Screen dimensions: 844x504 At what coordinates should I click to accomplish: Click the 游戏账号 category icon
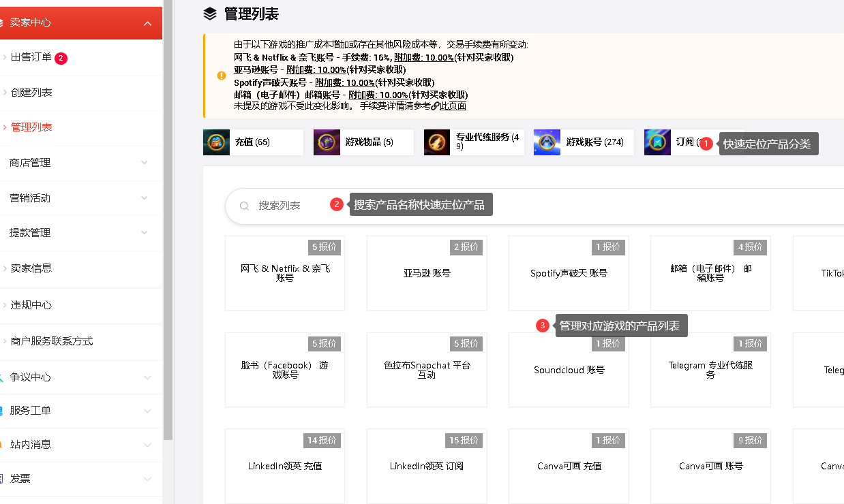coord(547,142)
